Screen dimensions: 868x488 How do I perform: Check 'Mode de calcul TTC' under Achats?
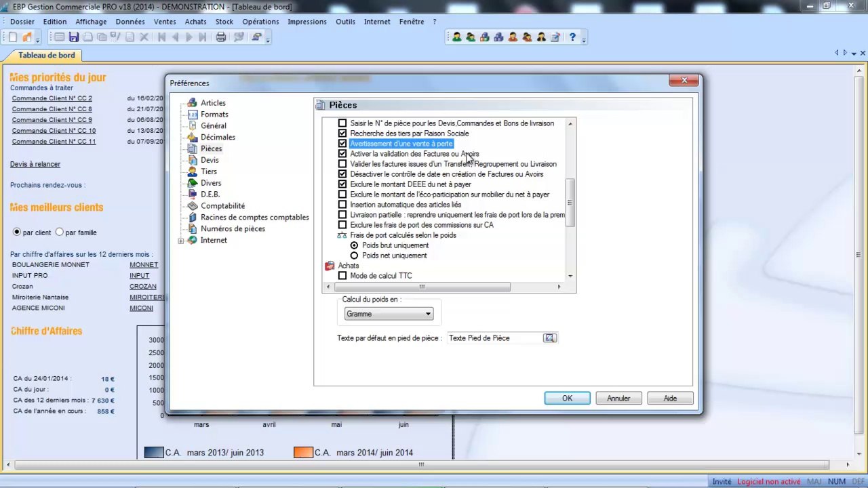pyautogui.click(x=342, y=276)
